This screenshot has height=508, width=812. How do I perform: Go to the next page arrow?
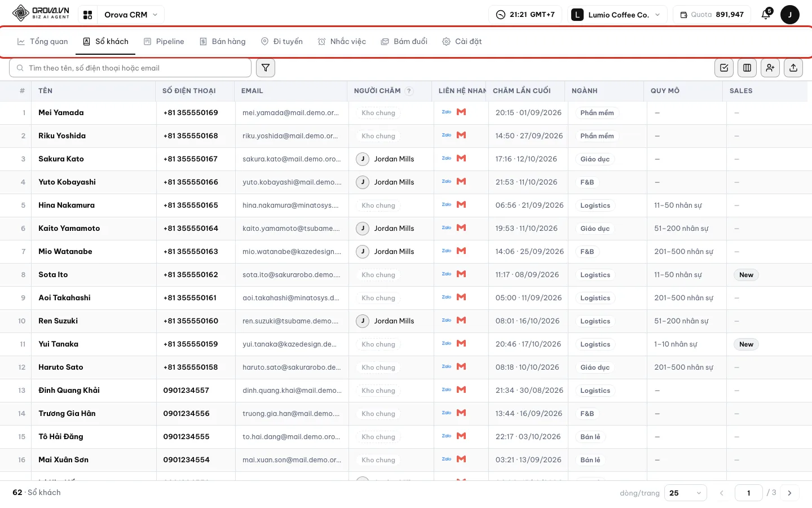click(789, 493)
